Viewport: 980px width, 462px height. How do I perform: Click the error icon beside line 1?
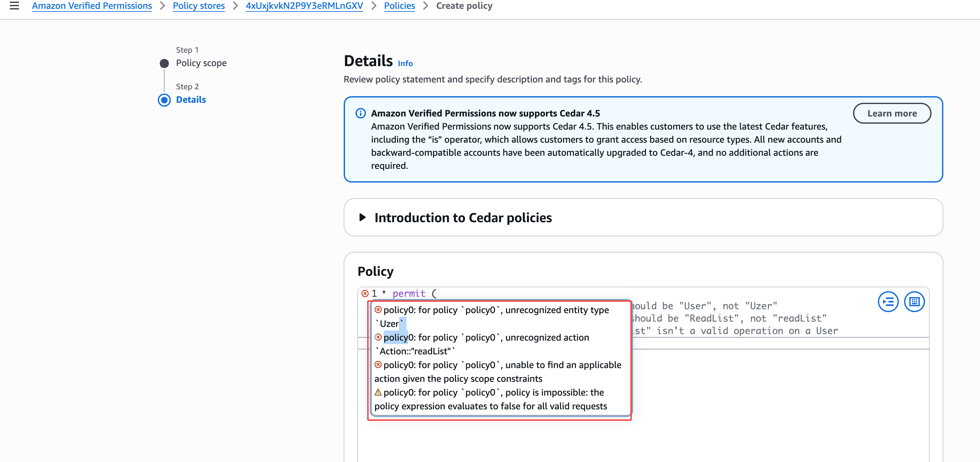coord(365,293)
